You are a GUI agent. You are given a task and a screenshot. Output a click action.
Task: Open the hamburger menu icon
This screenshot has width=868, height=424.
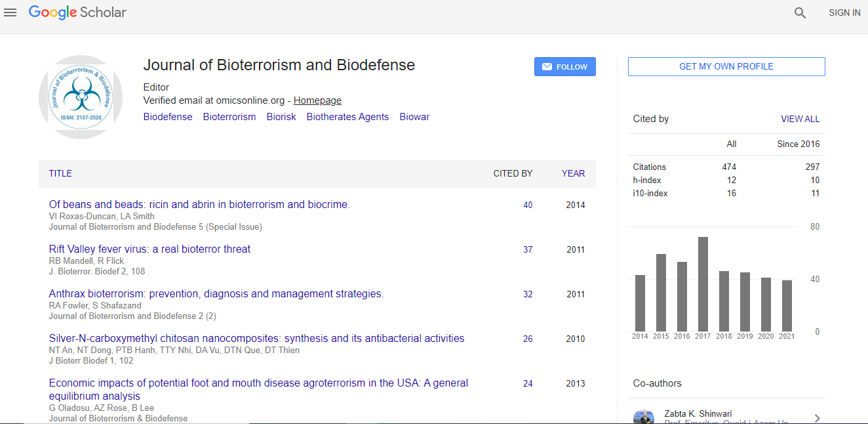click(10, 12)
